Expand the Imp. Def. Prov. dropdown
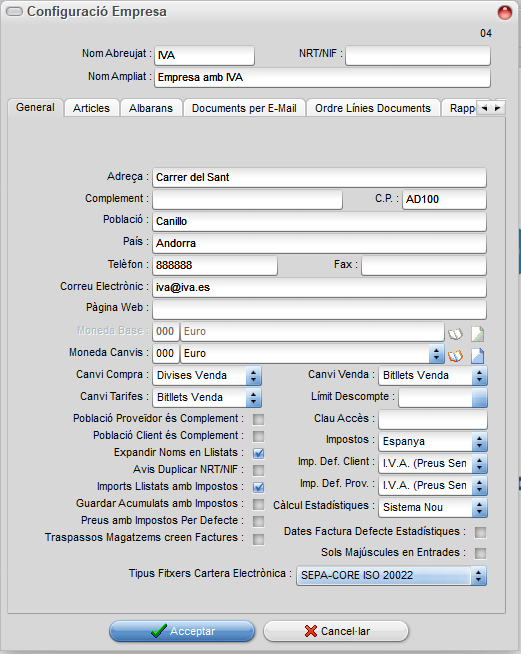Viewport: 521px width, 654px height. click(480, 486)
